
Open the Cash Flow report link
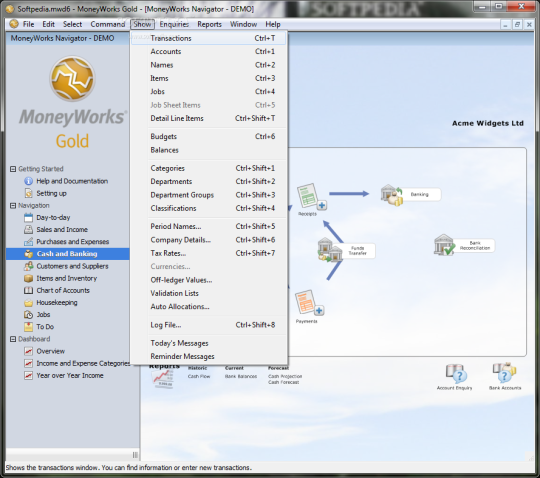(199, 376)
